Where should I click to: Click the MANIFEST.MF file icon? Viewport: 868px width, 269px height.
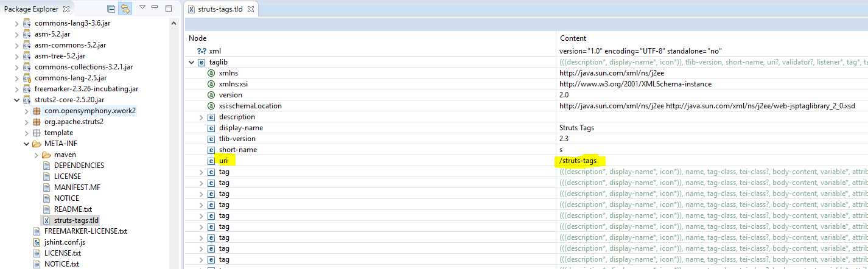tap(46, 187)
